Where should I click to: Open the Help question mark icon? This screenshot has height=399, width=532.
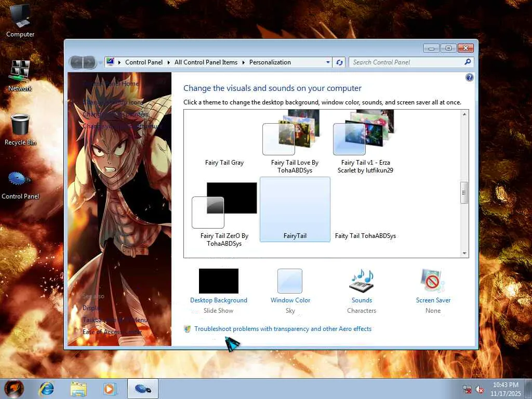click(469, 78)
